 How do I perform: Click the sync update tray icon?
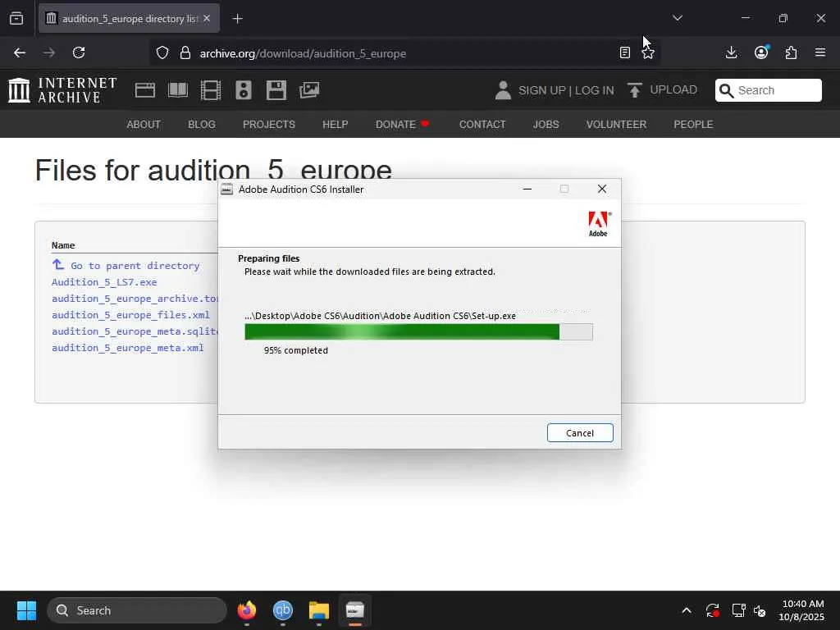pos(713,610)
